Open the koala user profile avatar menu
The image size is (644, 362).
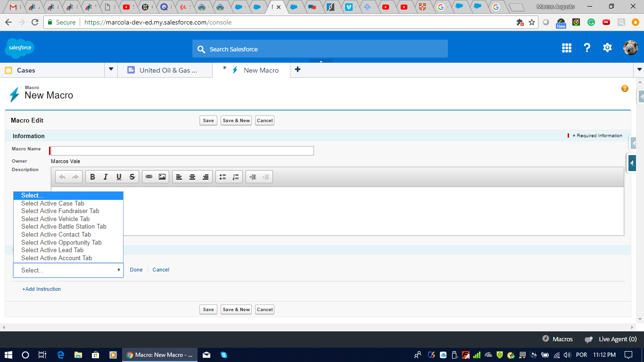click(630, 48)
